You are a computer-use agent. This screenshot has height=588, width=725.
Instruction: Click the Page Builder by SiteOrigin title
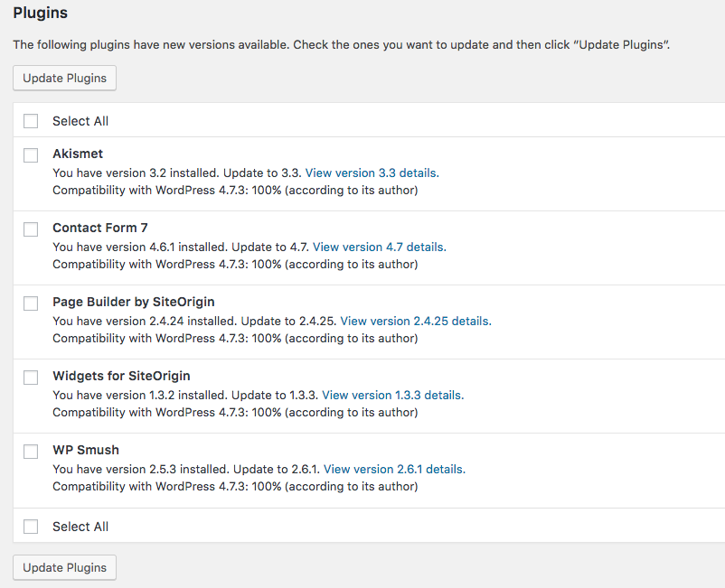pos(134,302)
